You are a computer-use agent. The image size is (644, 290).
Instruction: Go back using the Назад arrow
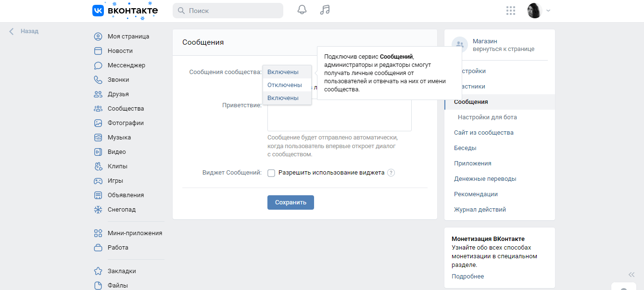pos(12,31)
